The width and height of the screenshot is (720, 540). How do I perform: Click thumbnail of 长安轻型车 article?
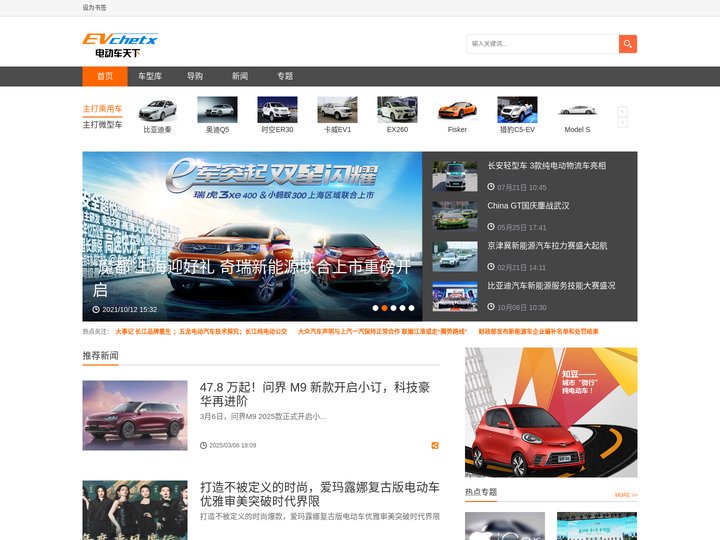click(x=455, y=176)
